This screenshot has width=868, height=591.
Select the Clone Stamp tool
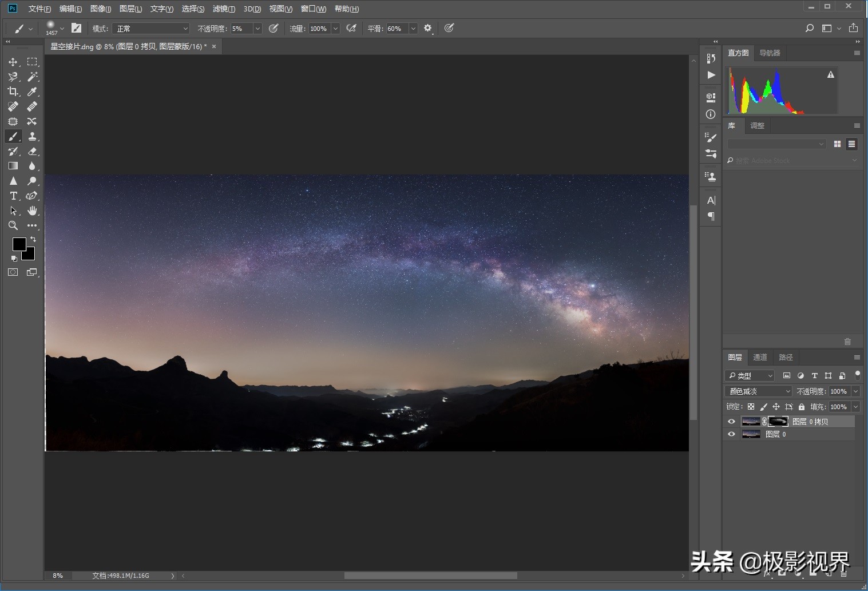[32, 136]
